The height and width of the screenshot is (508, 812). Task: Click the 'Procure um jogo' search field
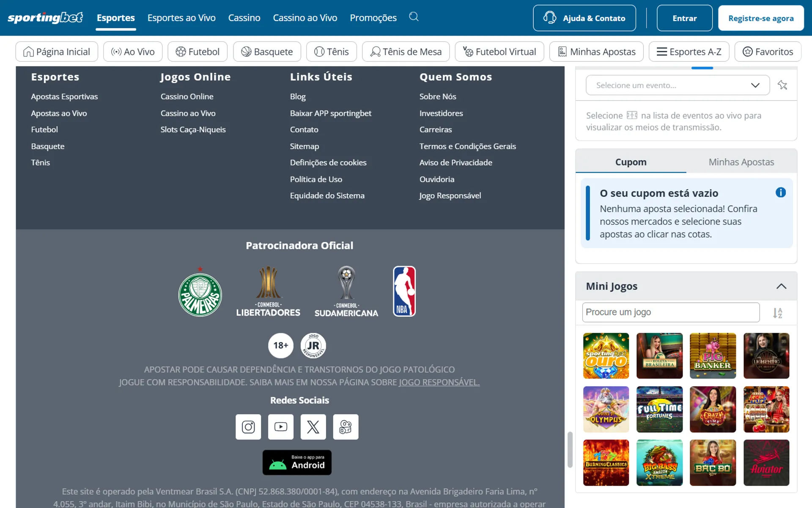click(x=671, y=312)
